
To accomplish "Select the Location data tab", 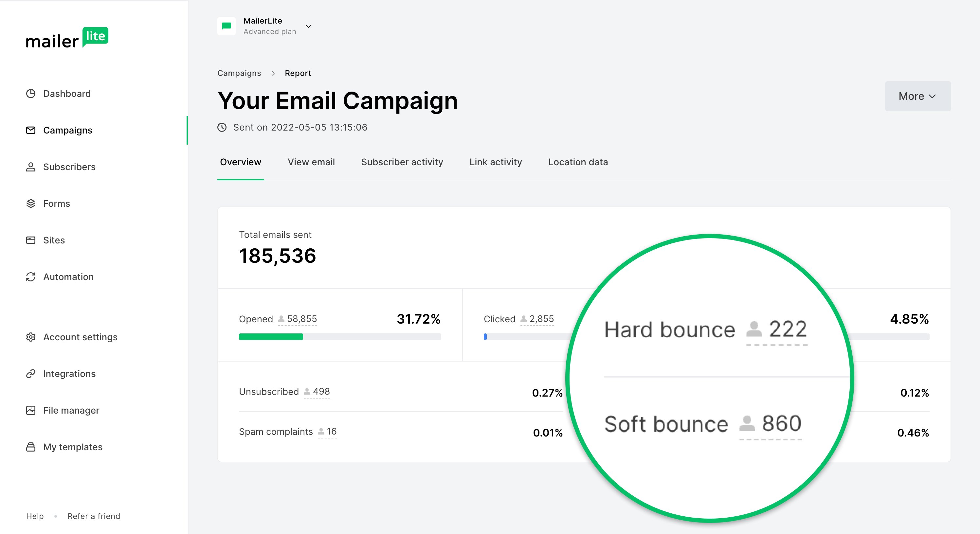I will pos(578,162).
